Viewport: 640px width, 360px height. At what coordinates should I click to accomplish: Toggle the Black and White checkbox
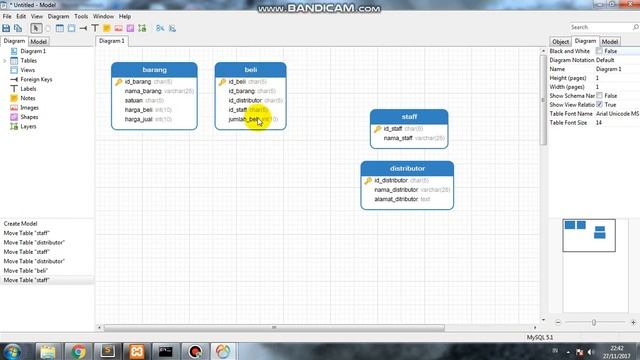[x=599, y=51]
